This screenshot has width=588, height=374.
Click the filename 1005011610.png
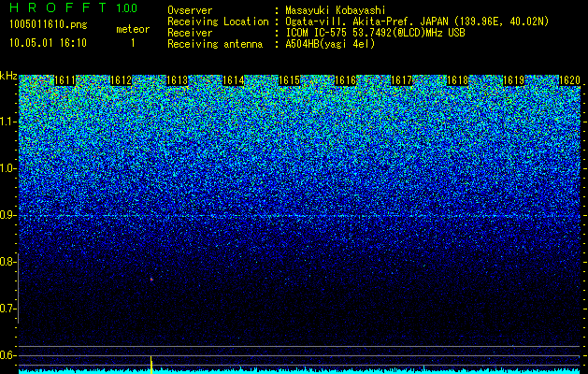pyautogui.click(x=49, y=24)
